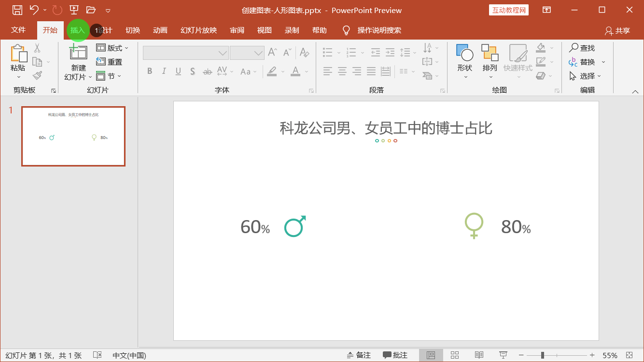
Task: Click the Format Painter brush icon
Action: pos(37,75)
